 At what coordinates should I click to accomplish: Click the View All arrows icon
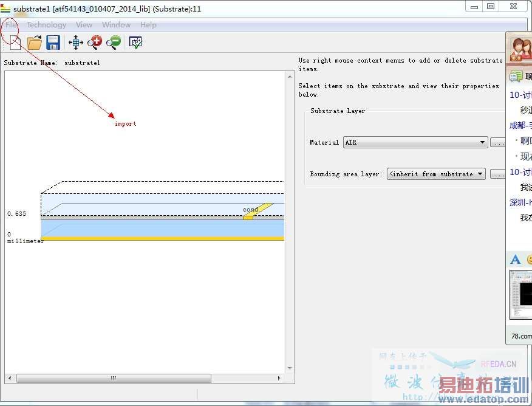tap(76, 43)
